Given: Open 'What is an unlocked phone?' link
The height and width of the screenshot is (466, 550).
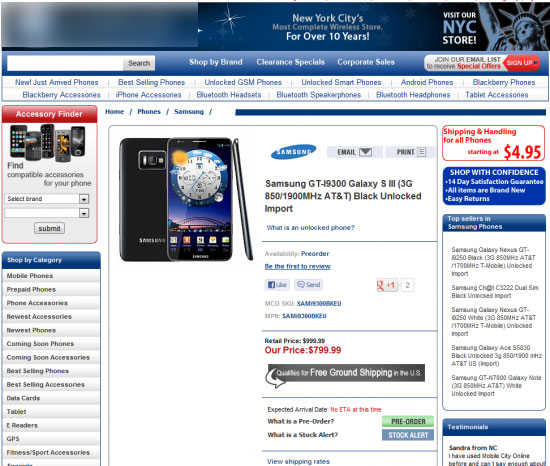Looking at the screenshot, I should [310, 228].
